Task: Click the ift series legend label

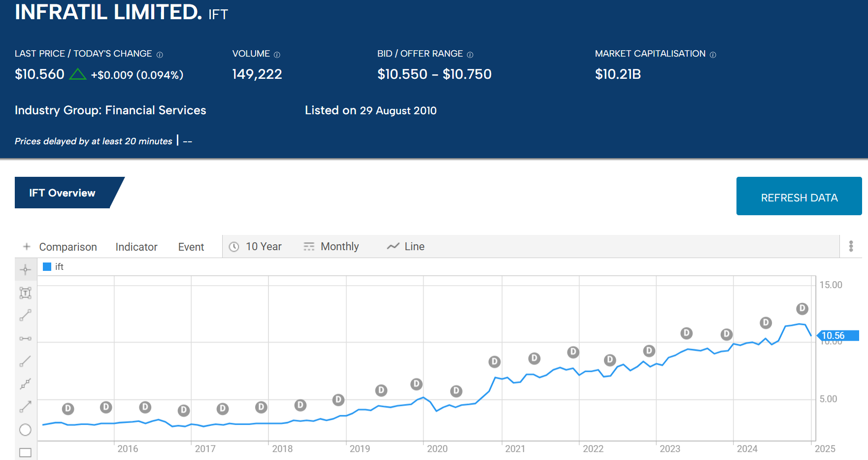Action: click(x=59, y=266)
